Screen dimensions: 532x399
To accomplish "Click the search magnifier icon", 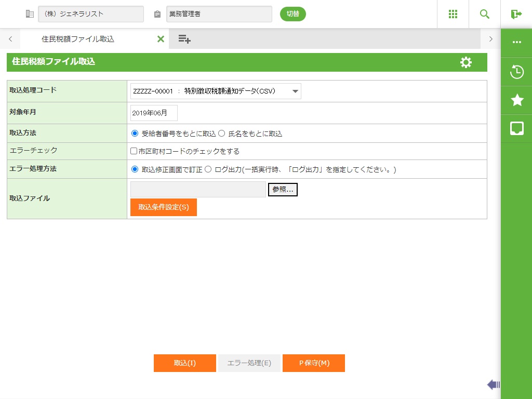I will 485,14.
